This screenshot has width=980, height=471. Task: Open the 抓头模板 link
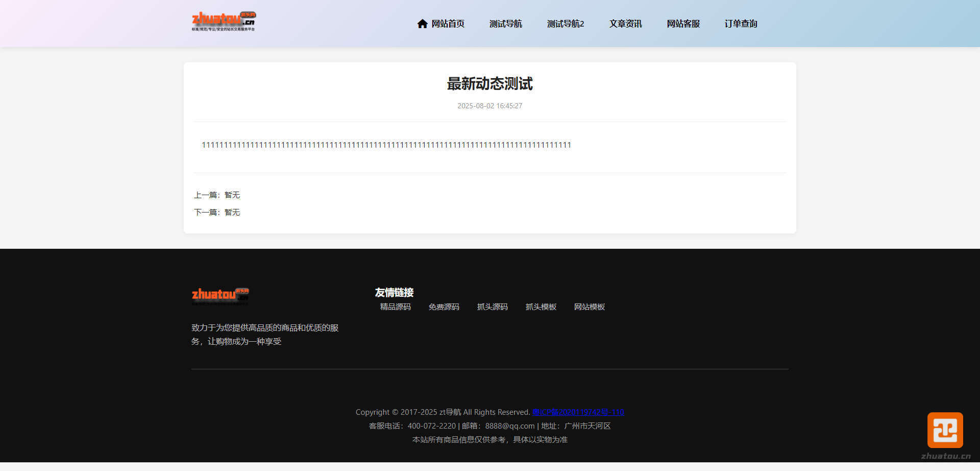point(541,307)
